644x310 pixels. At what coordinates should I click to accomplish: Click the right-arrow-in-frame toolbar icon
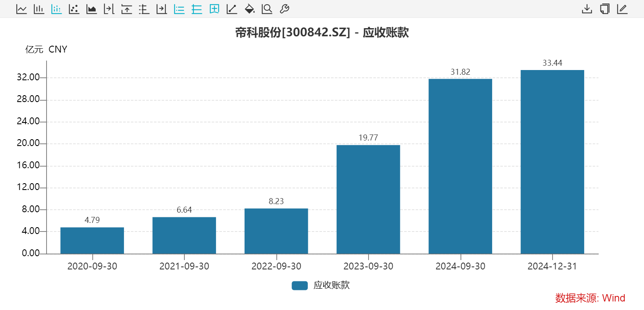[162, 9]
